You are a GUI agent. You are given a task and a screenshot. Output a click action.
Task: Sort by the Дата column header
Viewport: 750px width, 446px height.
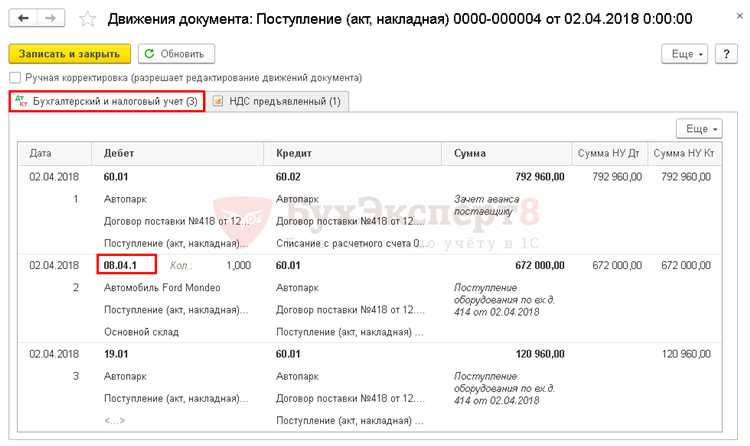(55, 154)
